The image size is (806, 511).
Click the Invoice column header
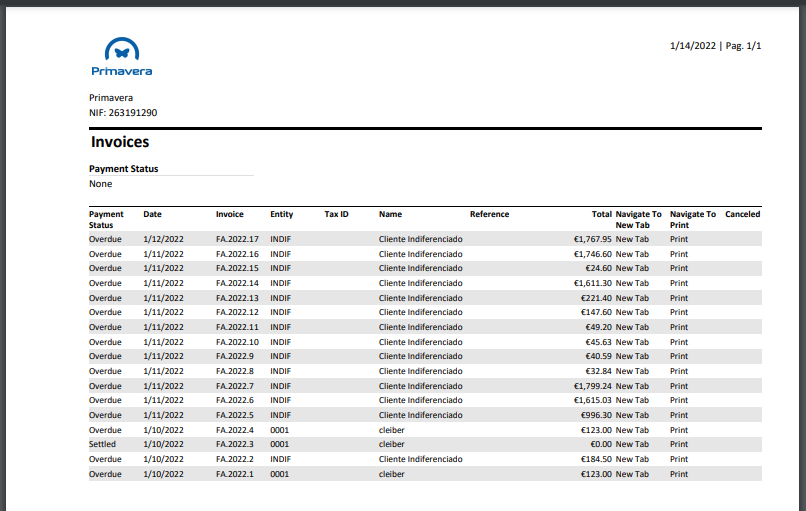coord(229,214)
